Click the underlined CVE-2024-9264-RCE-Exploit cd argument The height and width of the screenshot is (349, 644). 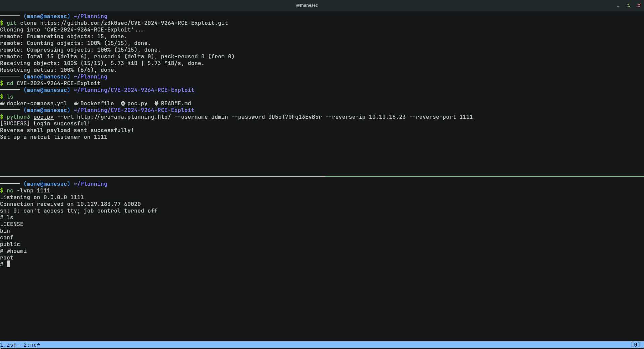[59, 83]
